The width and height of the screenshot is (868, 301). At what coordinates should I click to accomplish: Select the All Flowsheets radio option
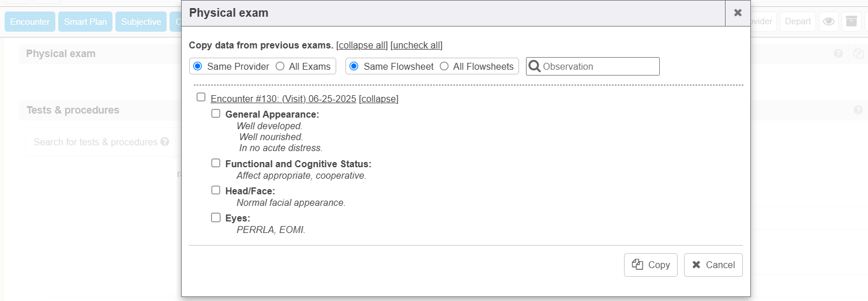pos(444,66)
